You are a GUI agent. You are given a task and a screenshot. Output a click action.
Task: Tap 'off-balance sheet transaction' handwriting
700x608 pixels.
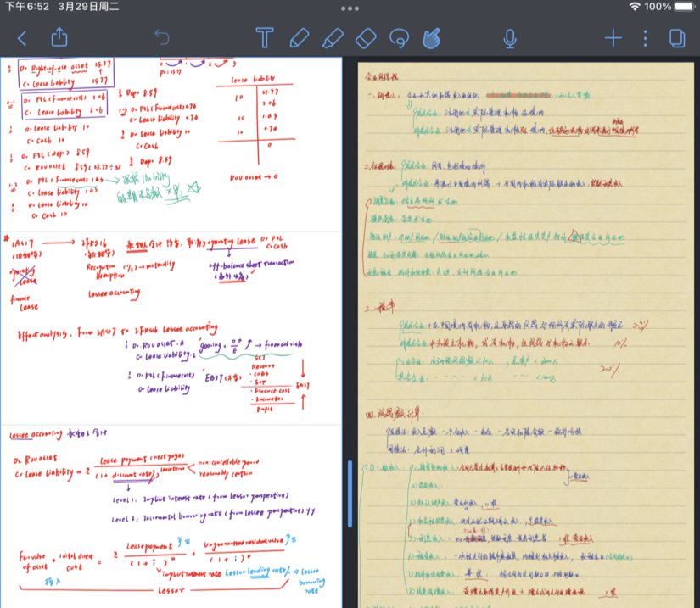[252, 265]
